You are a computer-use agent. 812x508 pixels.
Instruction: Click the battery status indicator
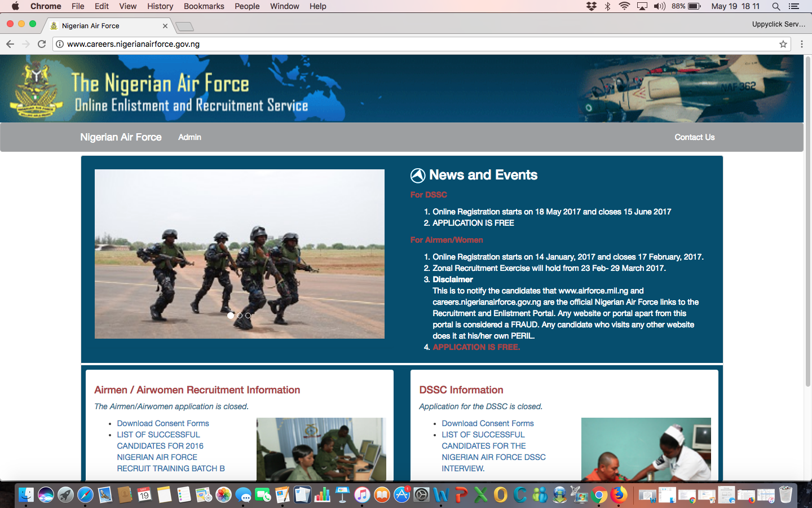(686, 6)
